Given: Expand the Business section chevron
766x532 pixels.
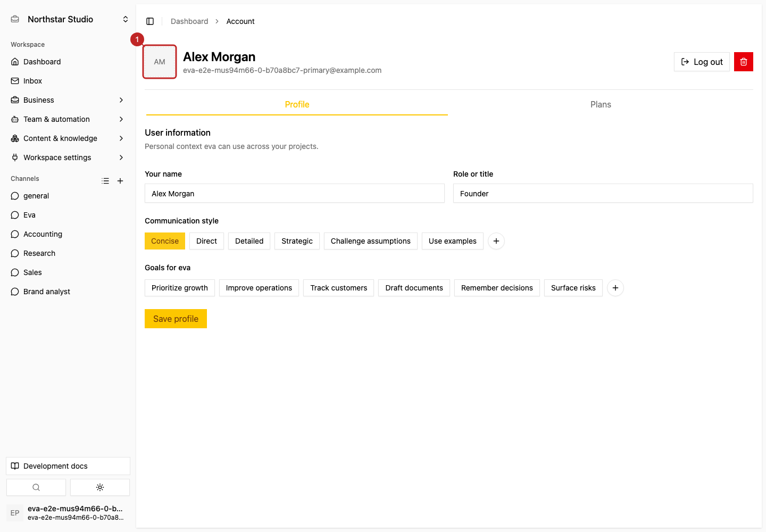Looking at the screenshot, I should [121, 100].
